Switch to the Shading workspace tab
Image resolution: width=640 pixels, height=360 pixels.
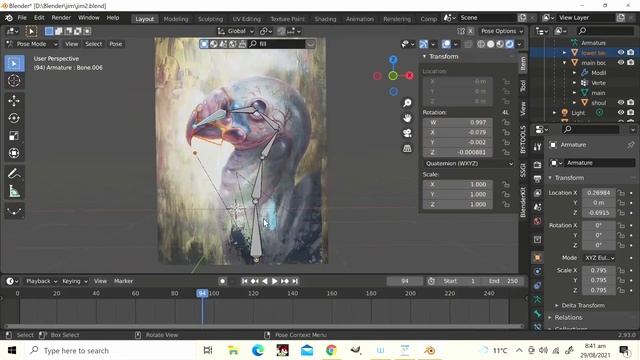(325, 19)
